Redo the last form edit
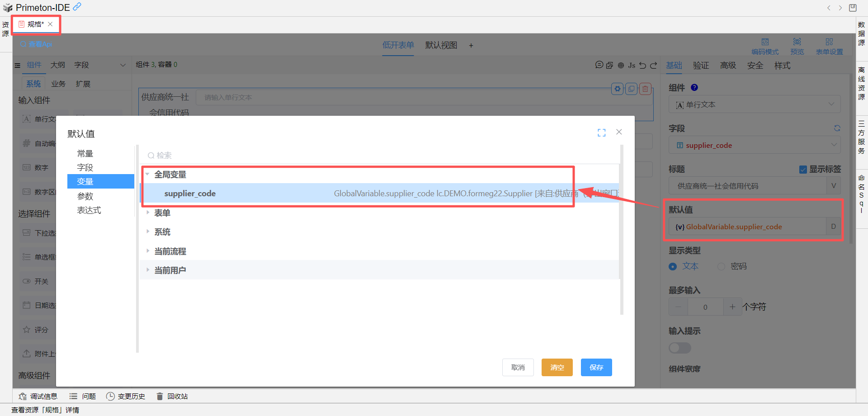The width and height of the screenshot is (868, 416). [x=653, y=65]
